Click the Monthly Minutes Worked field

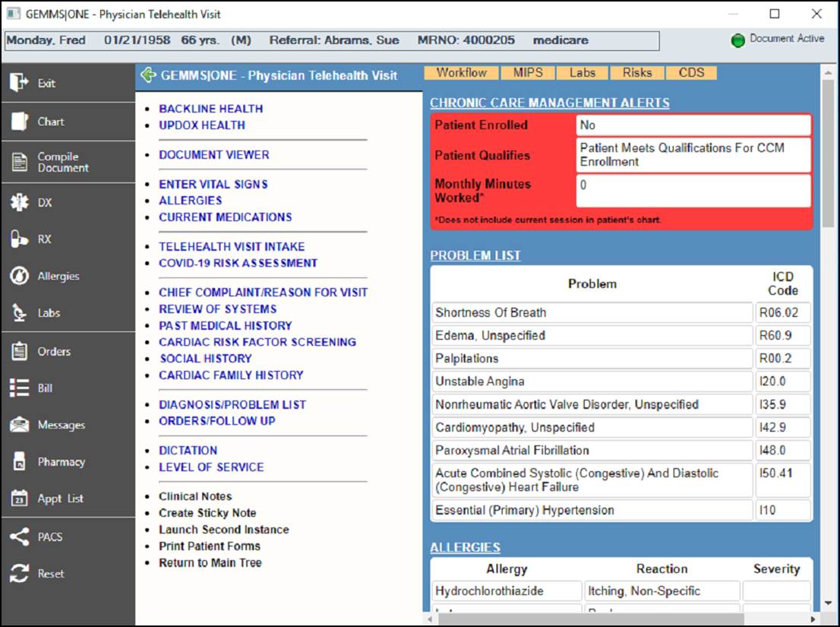(693, 191)
